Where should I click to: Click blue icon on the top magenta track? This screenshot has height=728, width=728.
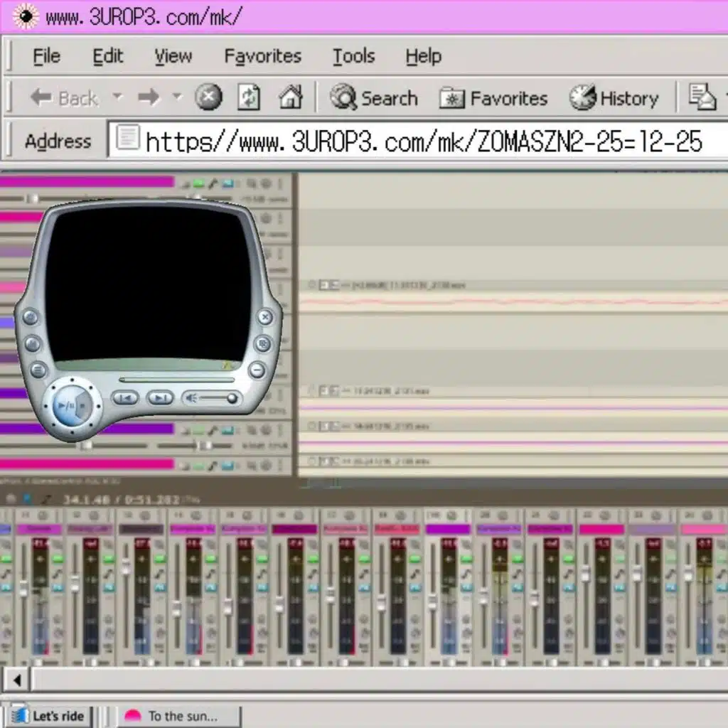click(227, 184)
